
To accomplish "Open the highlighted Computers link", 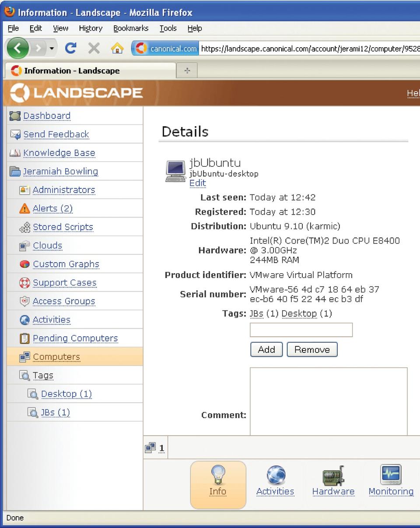I will pos(56,357).
